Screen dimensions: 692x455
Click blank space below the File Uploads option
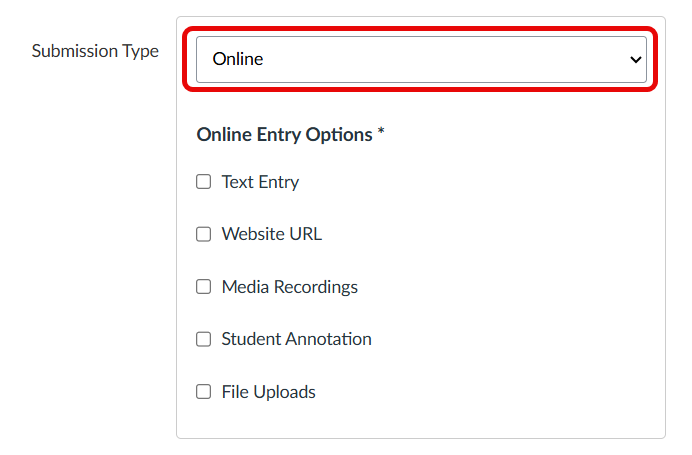420,420
